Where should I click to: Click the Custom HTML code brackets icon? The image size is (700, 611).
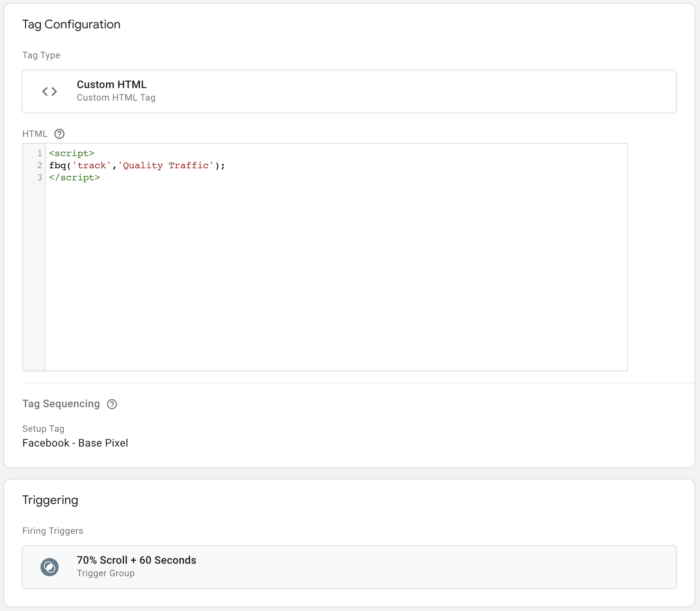tap(50, 91)
